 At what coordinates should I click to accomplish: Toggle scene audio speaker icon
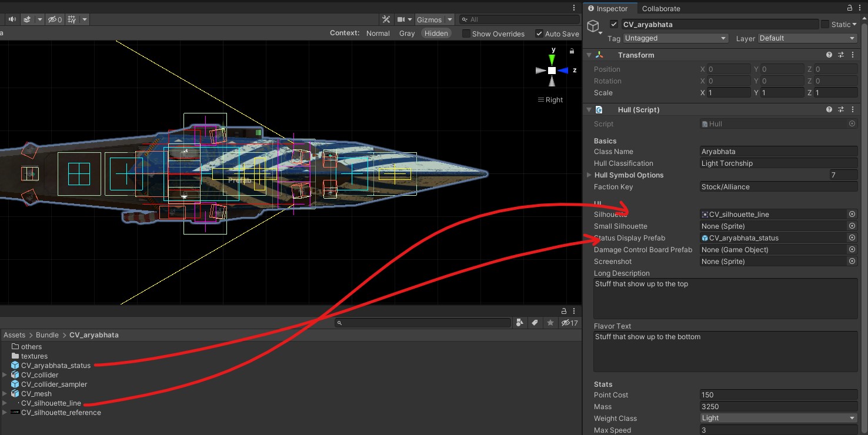(12, 19)
